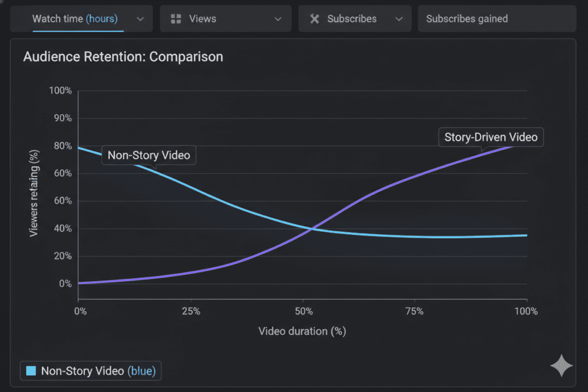Open the Views dropdown chevron
Viewport: 588px width, 392px height.
click(x=278, y=19)
